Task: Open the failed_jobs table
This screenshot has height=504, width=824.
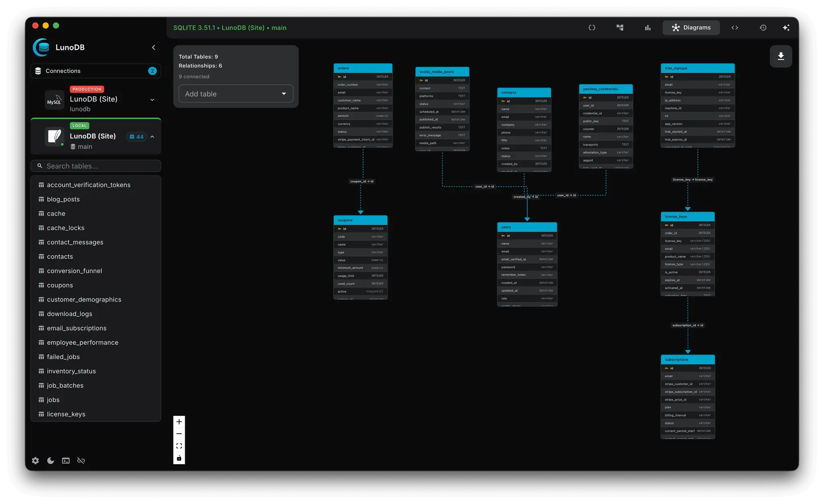Action: coord(96,357)
